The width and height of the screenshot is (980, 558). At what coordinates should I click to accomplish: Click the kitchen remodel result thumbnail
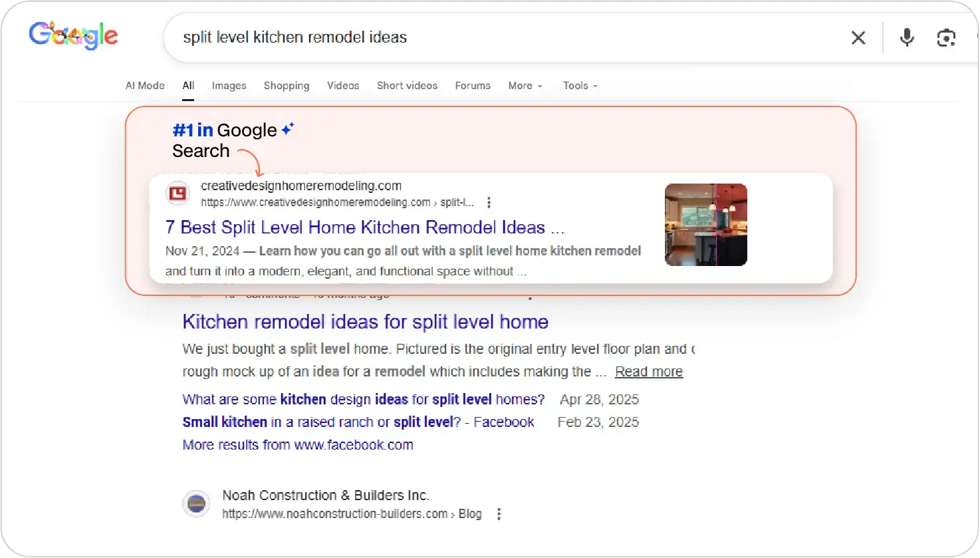(705, 225)
